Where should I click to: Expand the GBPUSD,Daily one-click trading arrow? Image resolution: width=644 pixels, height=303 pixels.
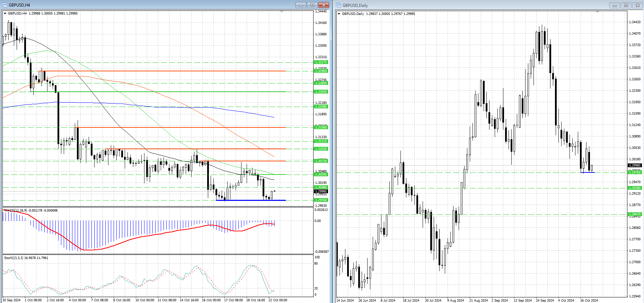click(339, 14)
